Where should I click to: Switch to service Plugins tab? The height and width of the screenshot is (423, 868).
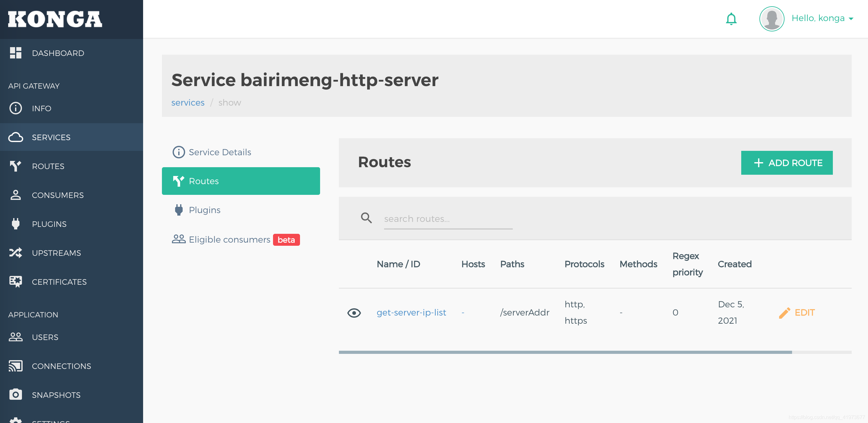tap(204, 210)
